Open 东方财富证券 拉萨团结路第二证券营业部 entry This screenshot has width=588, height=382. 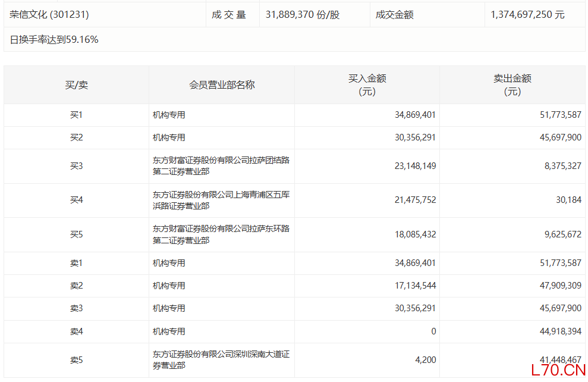pos(221,166)
